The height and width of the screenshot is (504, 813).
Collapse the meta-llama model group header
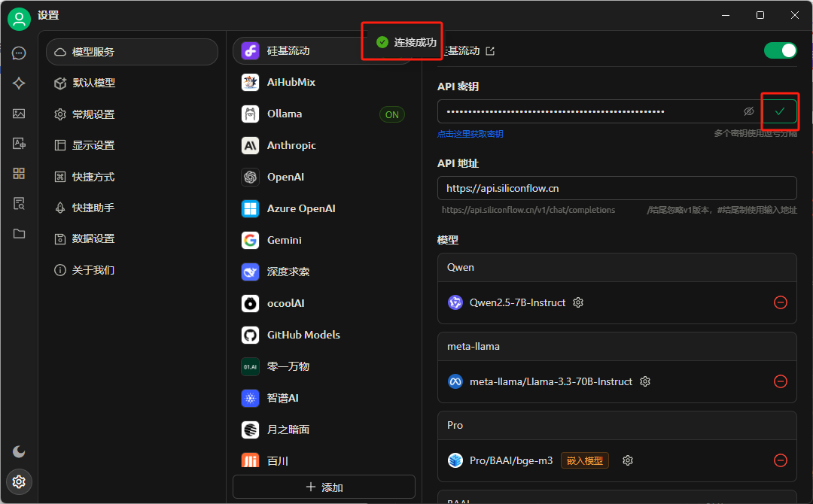point(617,347)
